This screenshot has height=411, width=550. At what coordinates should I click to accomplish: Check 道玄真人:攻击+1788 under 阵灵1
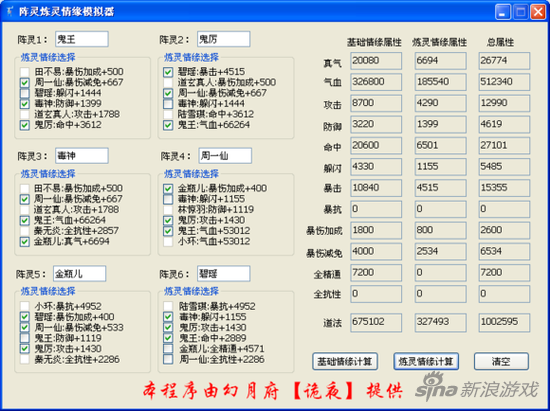click(25, 114)
